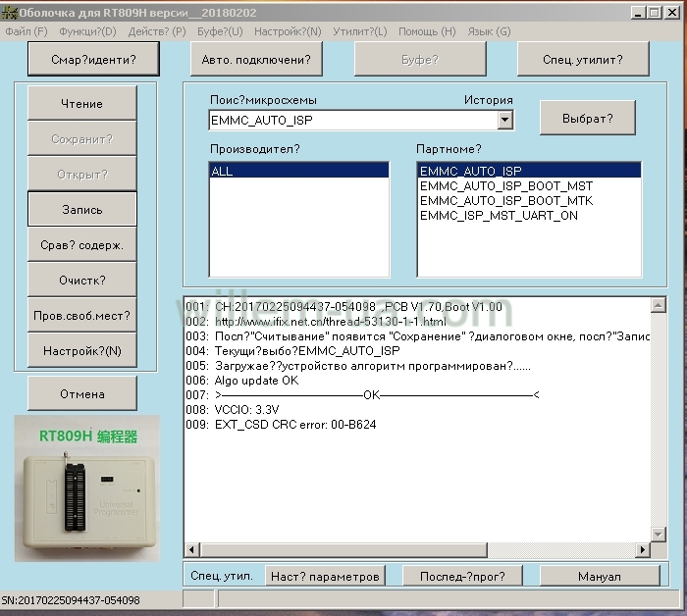
Task: Select EMMC_AUTO_ISP_BOOT_MST part entry
Action: 506,186
